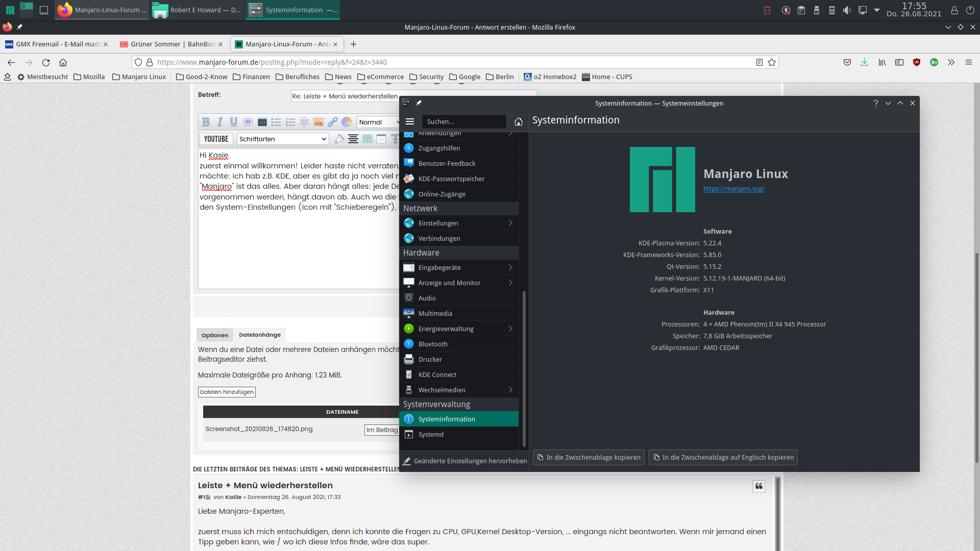Screen dimensions: 980x551
Task: Click the help question mark in Systeminformation titlebar
Action: [876, 103]
